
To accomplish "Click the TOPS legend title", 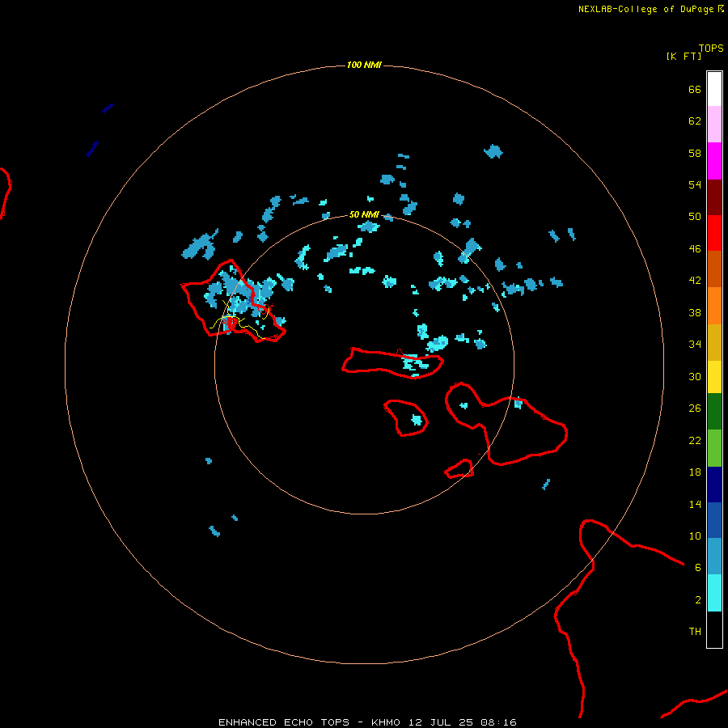I will (x=711, y=49).
